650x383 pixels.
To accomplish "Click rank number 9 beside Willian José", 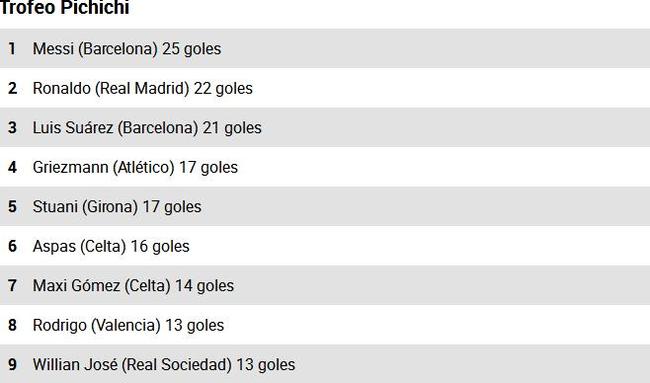I will [x=12, y=365].
